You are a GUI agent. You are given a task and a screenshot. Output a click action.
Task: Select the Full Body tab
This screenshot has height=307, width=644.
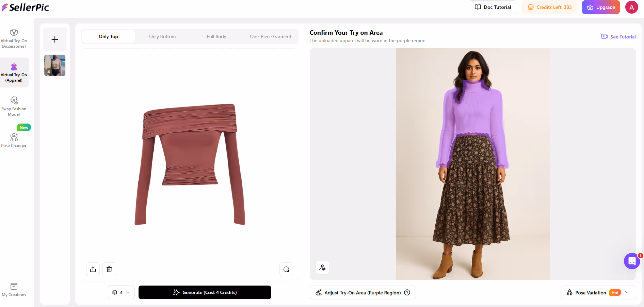click(216, 36)
